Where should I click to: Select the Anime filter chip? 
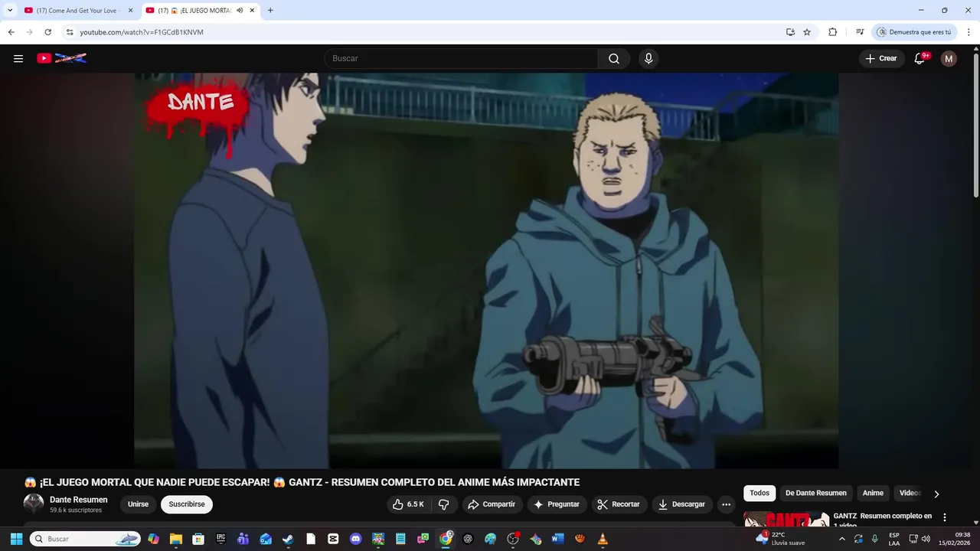pos(873,493)
